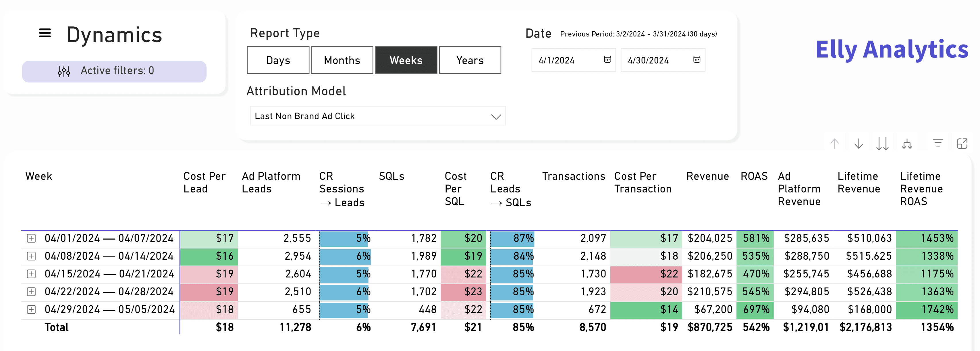Click the 4/1/2024 start date field

click(x=573, y=60)
